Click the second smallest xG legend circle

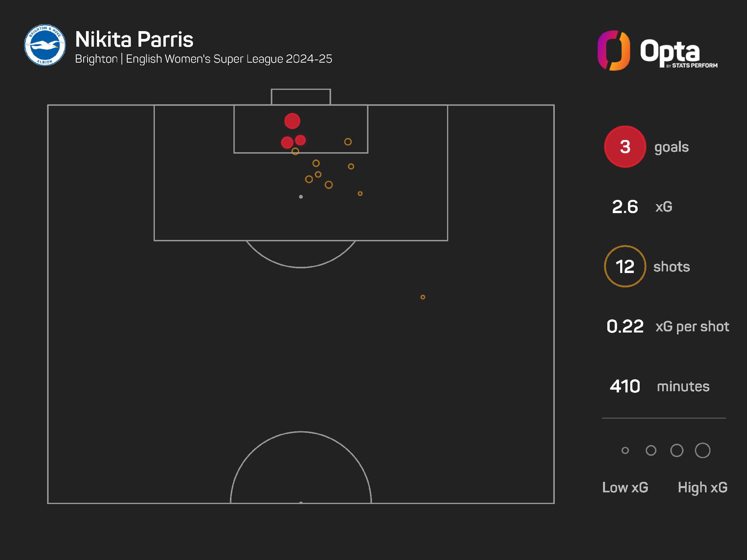click(x=651, y=450)
